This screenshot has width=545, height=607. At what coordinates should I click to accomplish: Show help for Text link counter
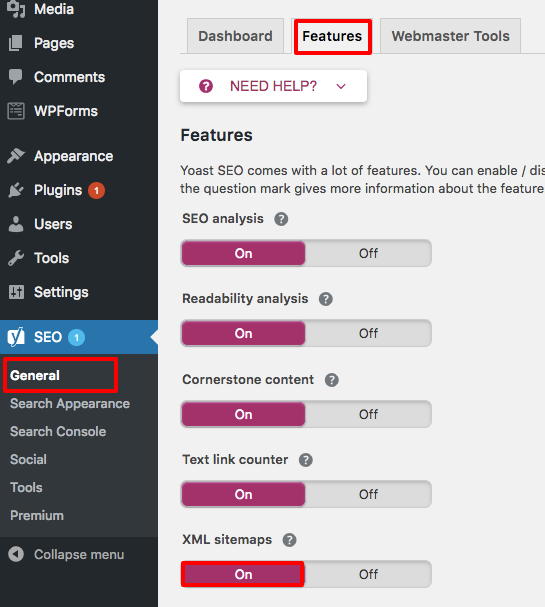tap(306, 460)
